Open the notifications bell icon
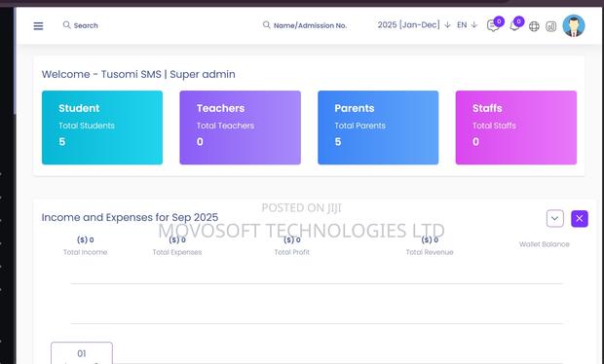The image size is (604, 364). (514, 25)
